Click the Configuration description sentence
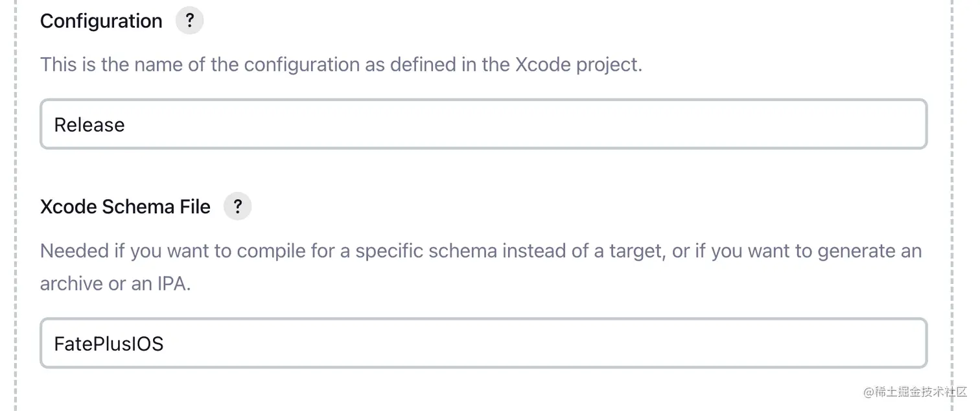The width and height of the screenshot is (980, 411). coord(341,65)
